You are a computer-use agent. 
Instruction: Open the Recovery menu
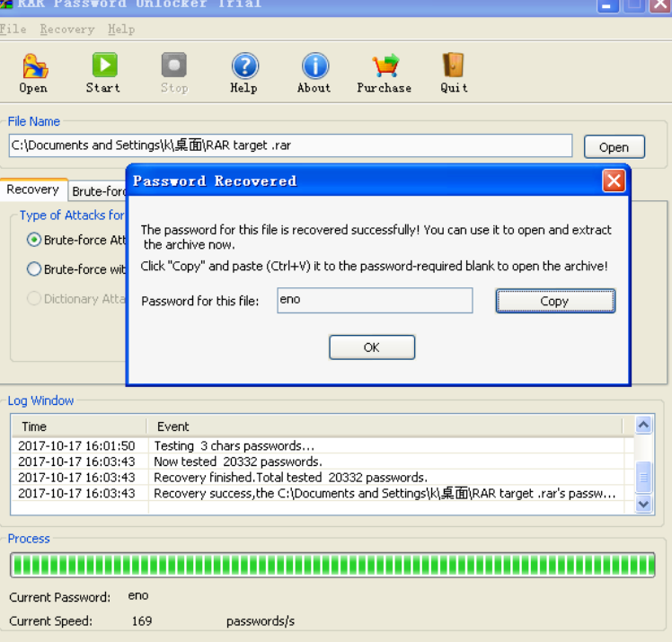pyautogui.click(x=67, y=30)
